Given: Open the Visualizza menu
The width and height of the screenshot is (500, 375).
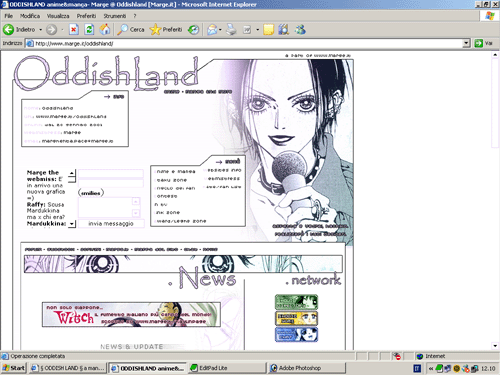Looking at the screenshot, I should [58, 16].
